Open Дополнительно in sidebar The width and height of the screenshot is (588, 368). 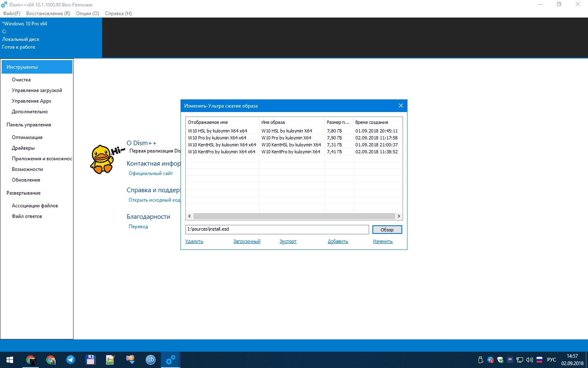[30, 112]
